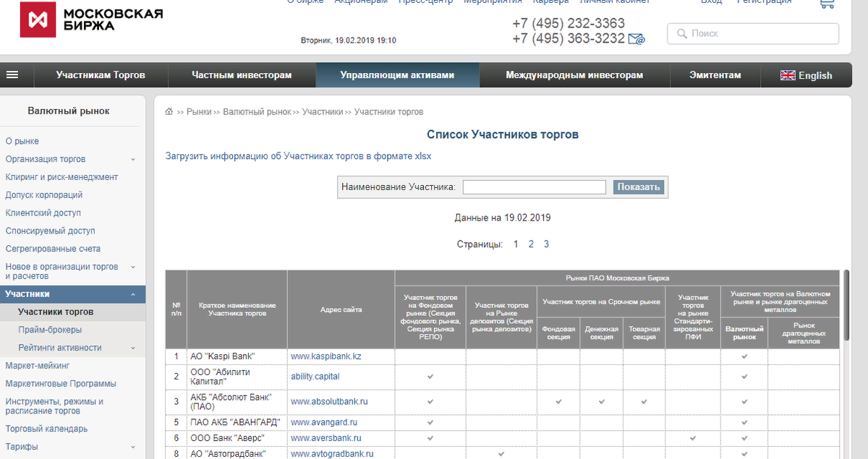Open www.aversbank.ru site link
This screenshot has width=868, height=459.
click(x=326, y=438)
